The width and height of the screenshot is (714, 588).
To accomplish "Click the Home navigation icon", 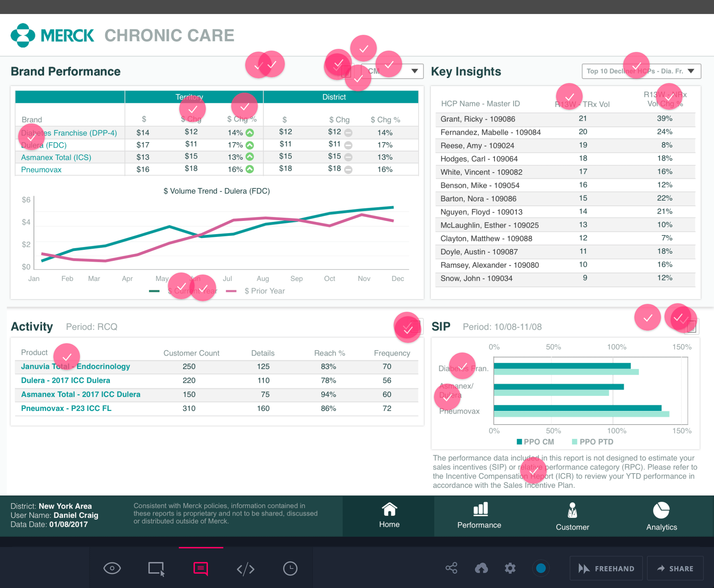I will (x=389, y=509).
